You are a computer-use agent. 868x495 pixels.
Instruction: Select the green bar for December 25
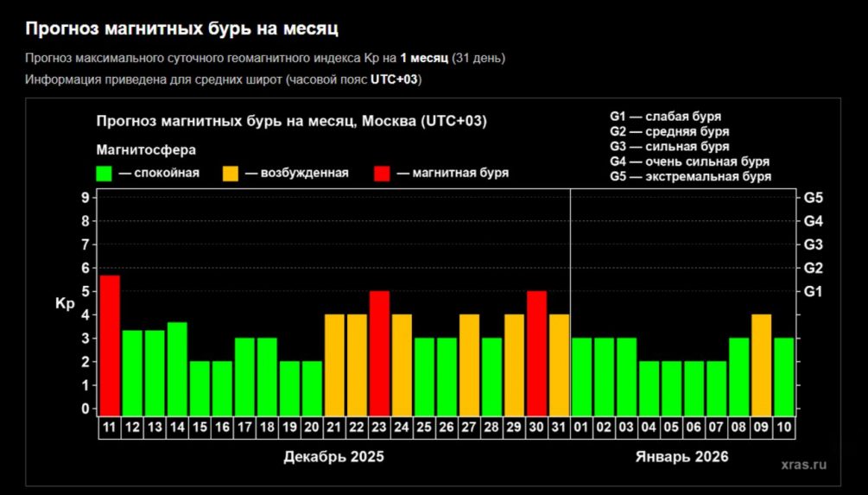click(425, 376)
